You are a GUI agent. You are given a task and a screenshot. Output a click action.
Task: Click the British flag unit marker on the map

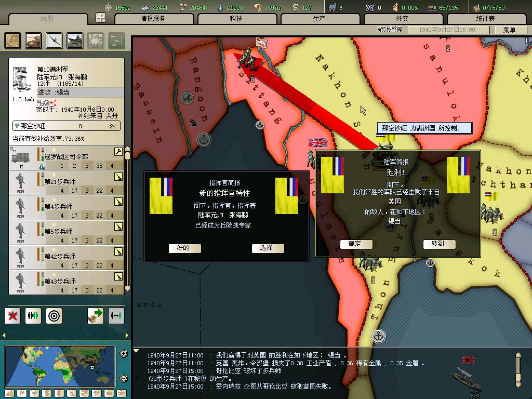coord(318,142)
